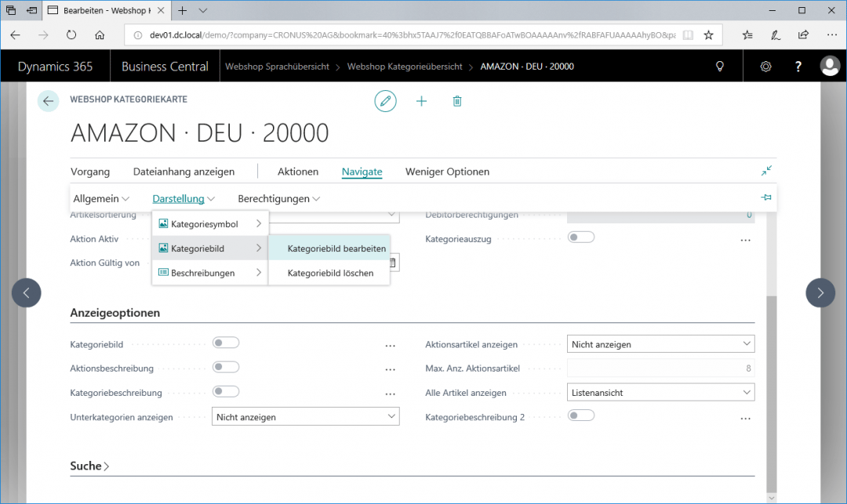Open the lightbulb ideas icon
This screenshot has width=847, height=504.
(x=719, y=67)
